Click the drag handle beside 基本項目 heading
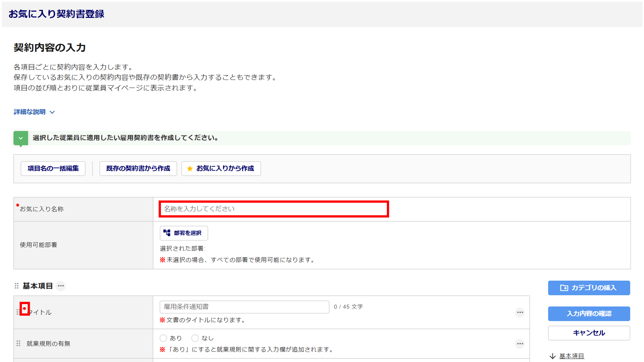Screen dimensions: 644x362 [17, 286]
